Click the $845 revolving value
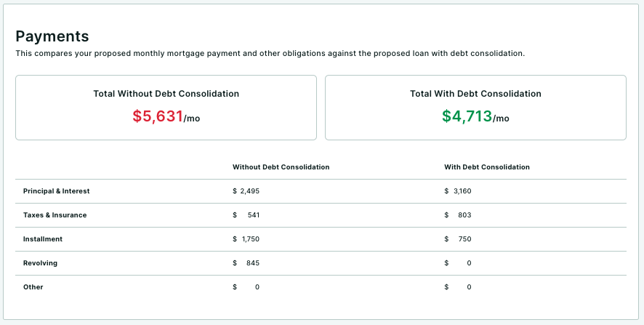 tap(246, 263)
